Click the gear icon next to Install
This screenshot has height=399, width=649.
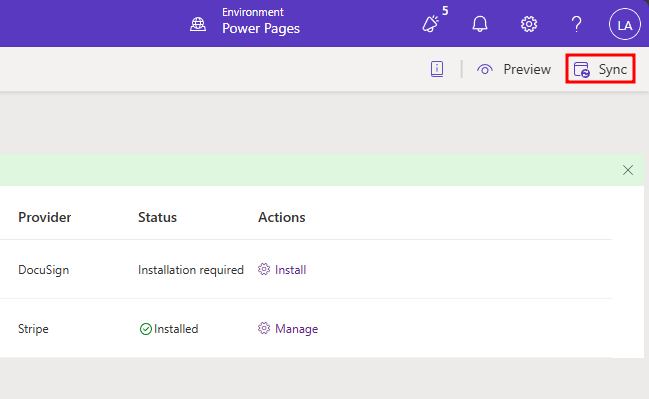(264, 269)
